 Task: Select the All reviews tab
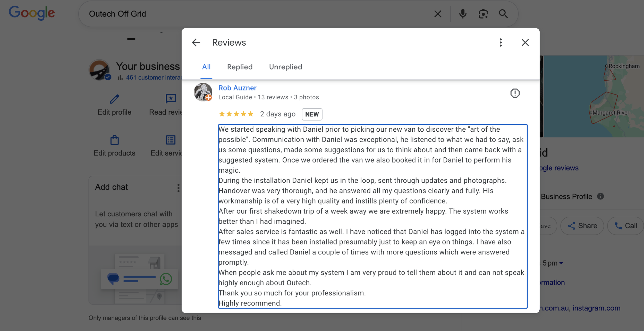(206, 67)
